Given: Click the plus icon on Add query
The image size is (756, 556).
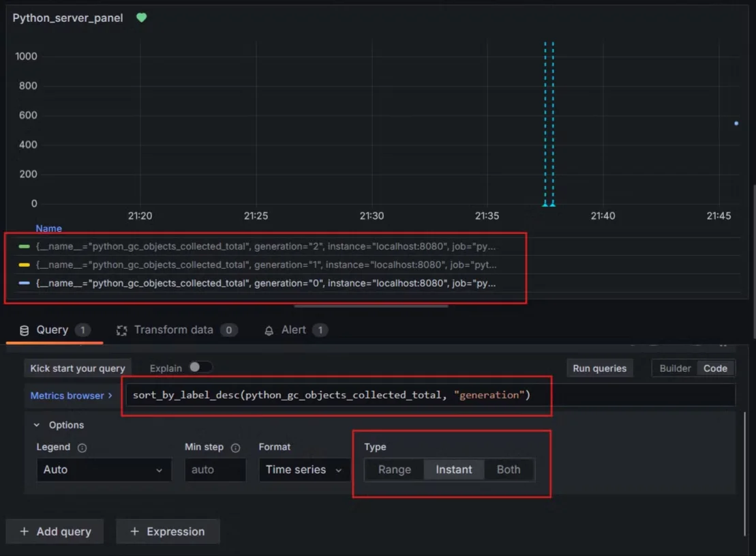Looking at the screenshot, I should coord(24,531).
